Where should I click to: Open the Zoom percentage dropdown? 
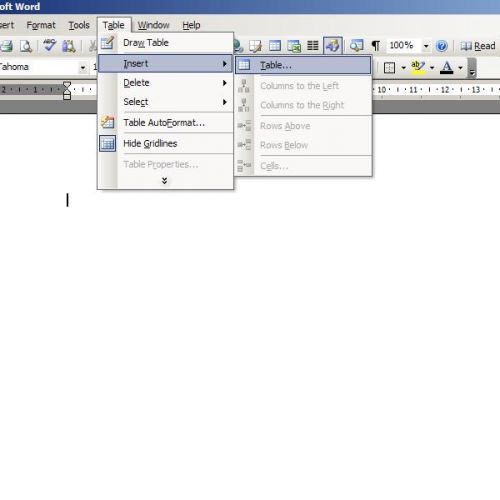(426, 46)
